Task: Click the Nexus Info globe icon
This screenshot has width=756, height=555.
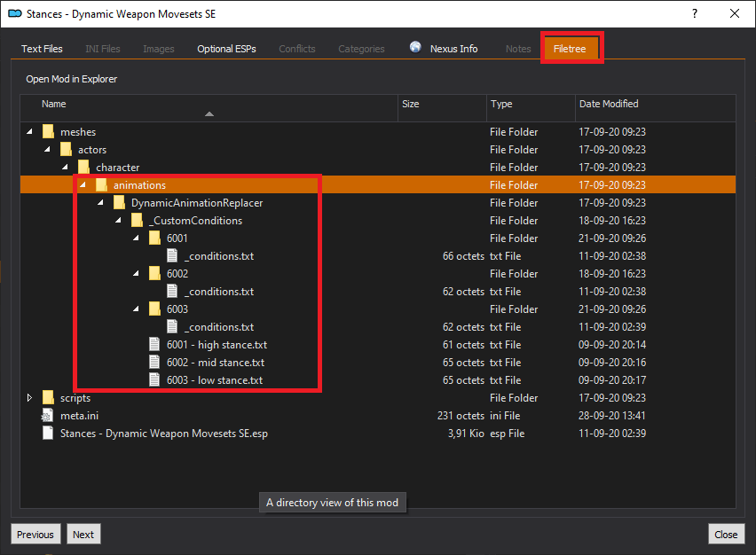Action: click(415, 47)
